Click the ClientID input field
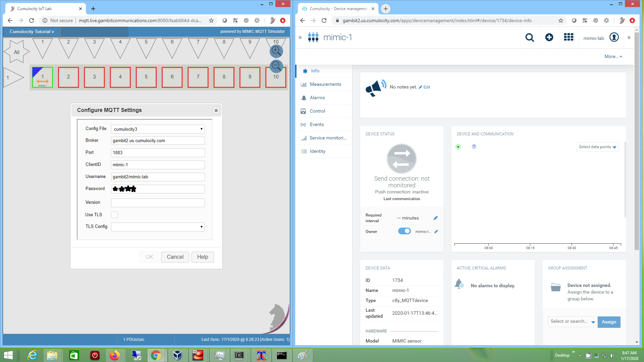The image size is (644, 362). [158, 165]
